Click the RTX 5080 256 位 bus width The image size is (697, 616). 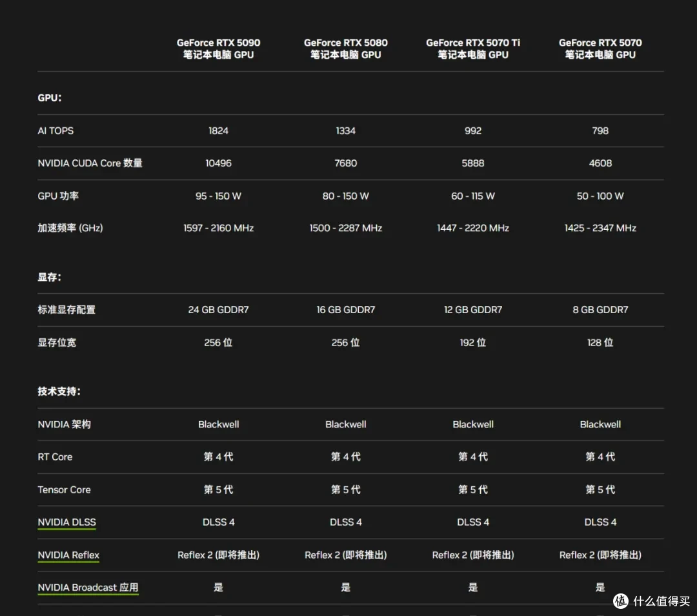(345, 342)
